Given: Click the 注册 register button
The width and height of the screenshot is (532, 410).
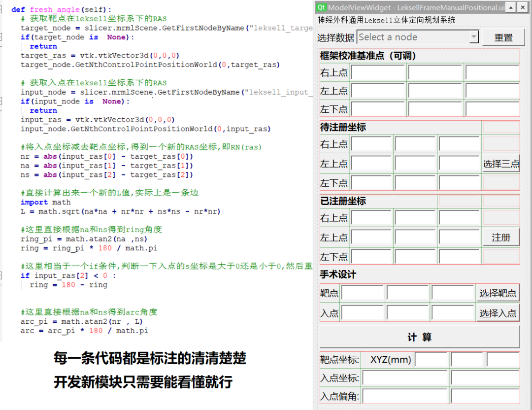Looking at the screenshot, I should (500, 238).
